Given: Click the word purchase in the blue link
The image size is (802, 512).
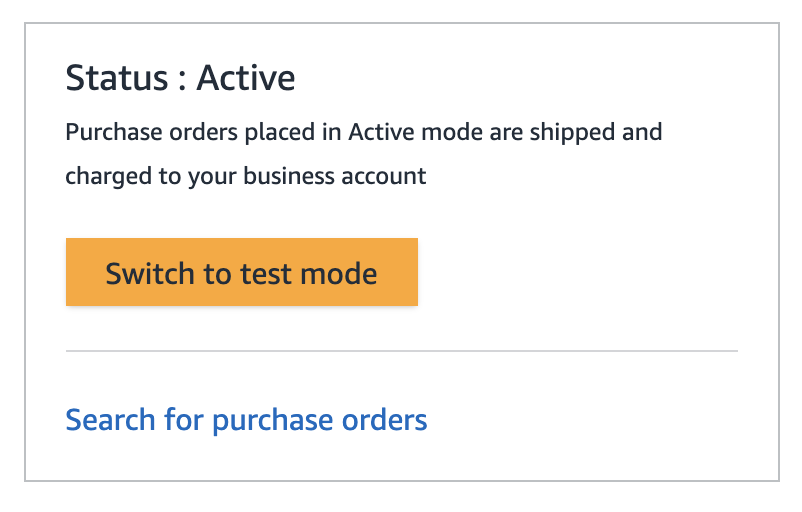Looking at the screenshot, I should click(x=273, y=421).
